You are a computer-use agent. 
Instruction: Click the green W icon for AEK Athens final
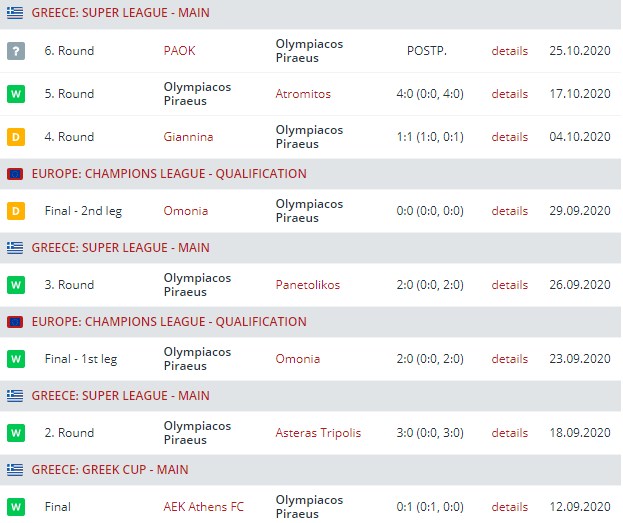[15, 507]
